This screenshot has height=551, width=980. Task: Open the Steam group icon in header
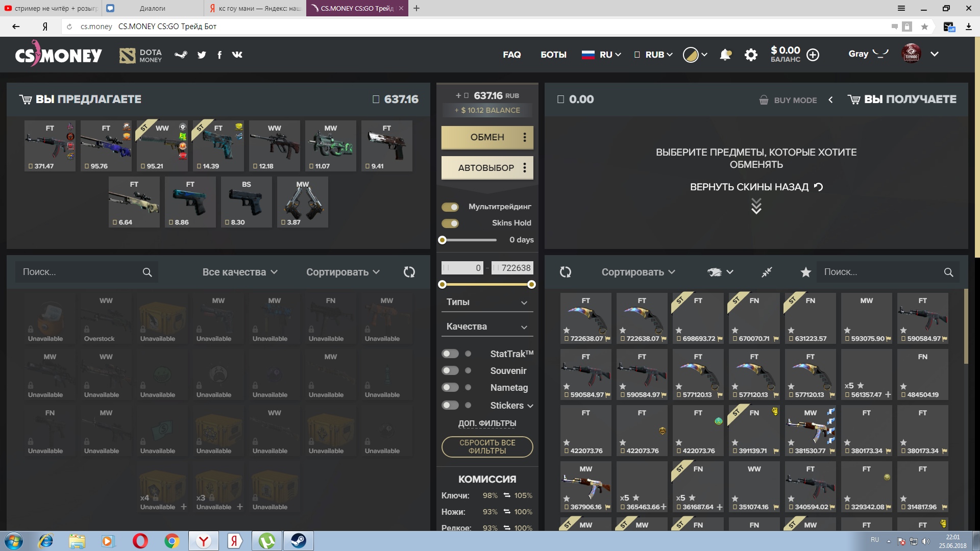tap(181, 55)
